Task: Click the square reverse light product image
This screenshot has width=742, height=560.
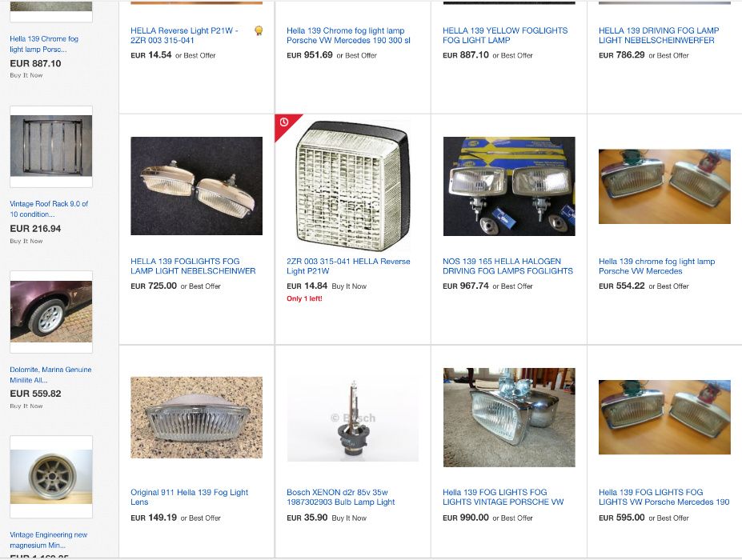Action: pos(352,186)
